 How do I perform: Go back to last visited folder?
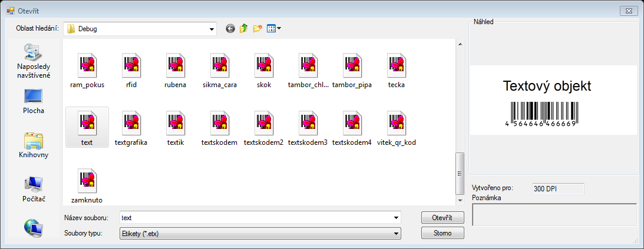coord(230,29)
